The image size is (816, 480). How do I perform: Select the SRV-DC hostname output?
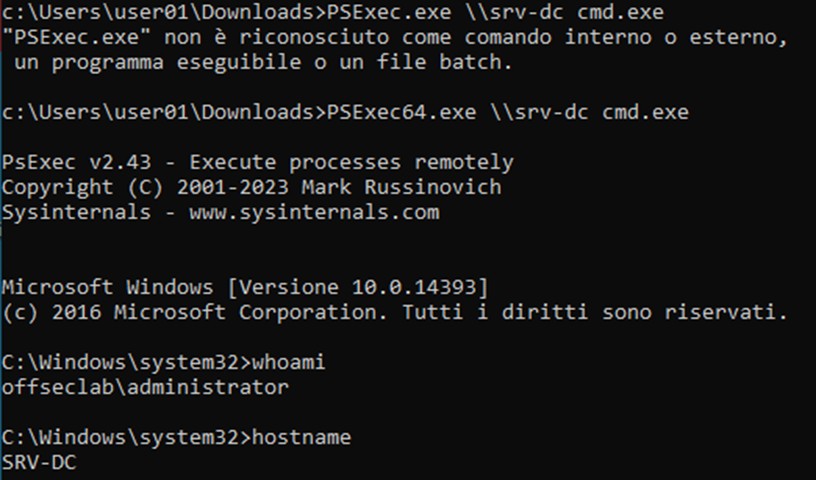tap(39, 463)
